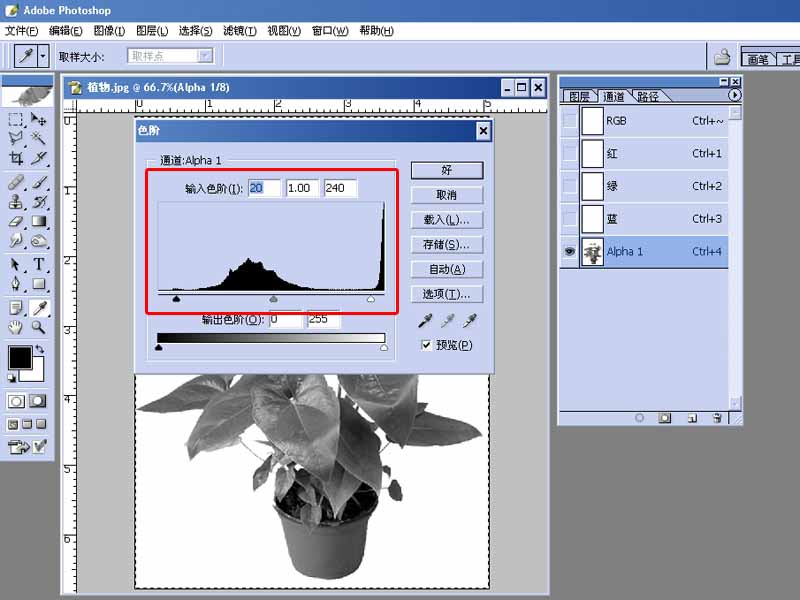Open the 滤镜 filter menu
Viewport: 800px width, 600px height.
[237, 31]
